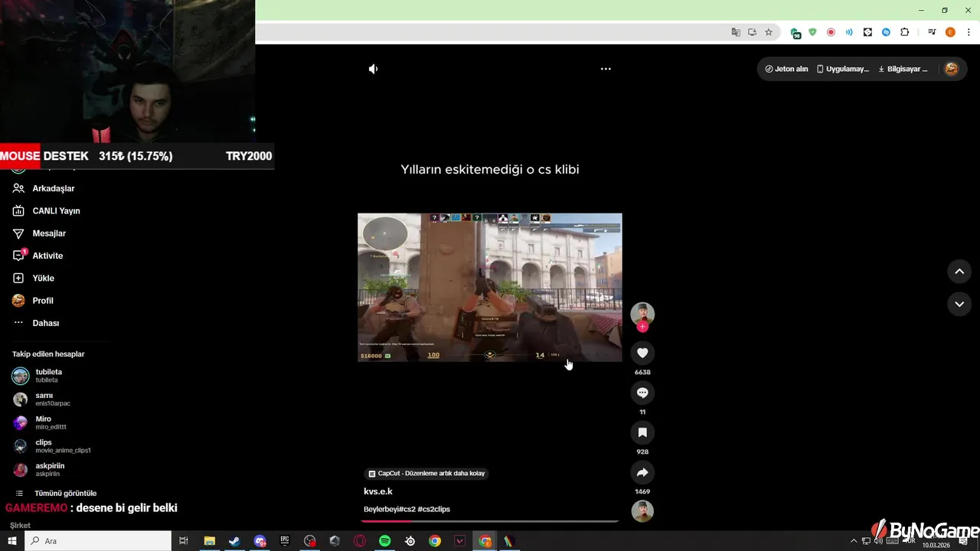The height and width of the screenshot is (551, 980).
Task: Open Task View on the taskbar
Action: pos(184,541)
